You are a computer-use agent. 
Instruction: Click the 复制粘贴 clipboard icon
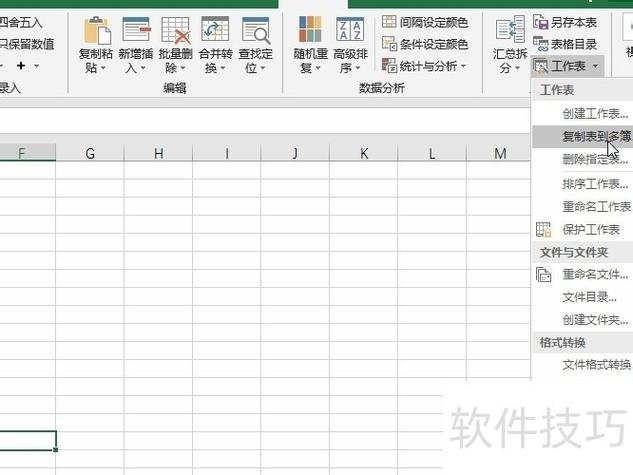(96, 30)
